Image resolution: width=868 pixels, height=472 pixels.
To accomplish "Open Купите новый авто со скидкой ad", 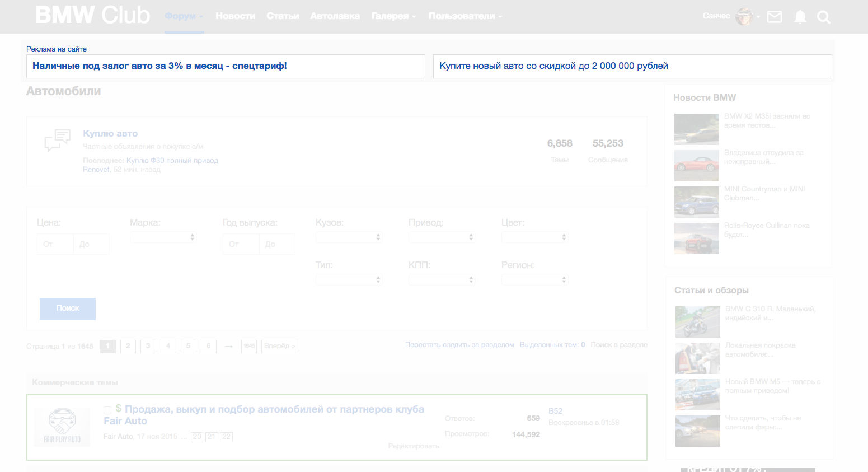I will (x=553, y=66).
